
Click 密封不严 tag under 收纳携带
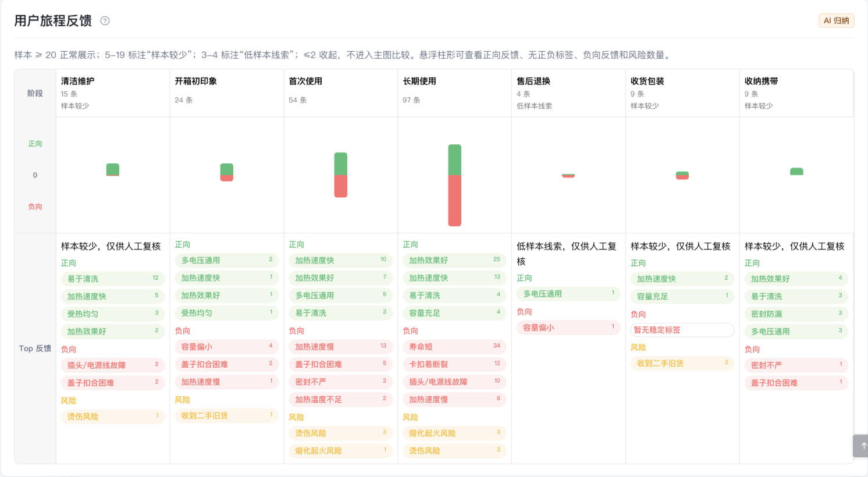click(x=796, y=365)
